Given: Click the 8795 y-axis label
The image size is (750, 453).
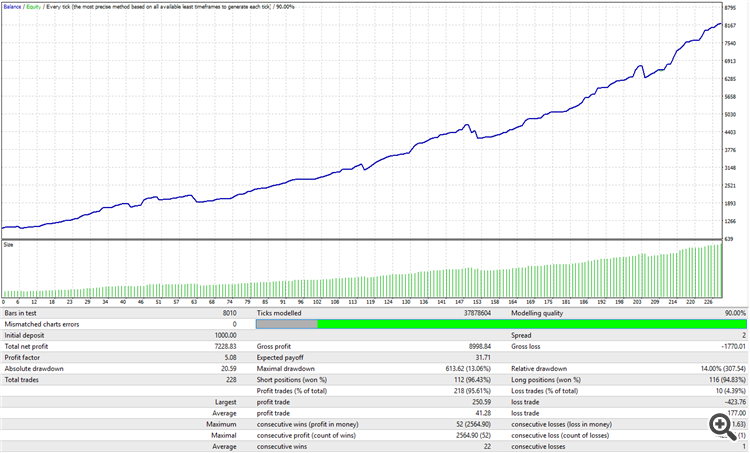Looking at the screenshot, I should (730, 8).
